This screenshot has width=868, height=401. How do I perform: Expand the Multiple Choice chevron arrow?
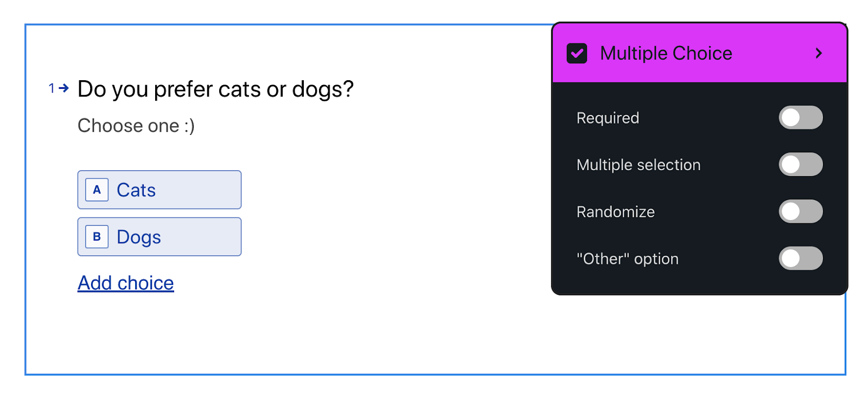[x=819, y=53]
